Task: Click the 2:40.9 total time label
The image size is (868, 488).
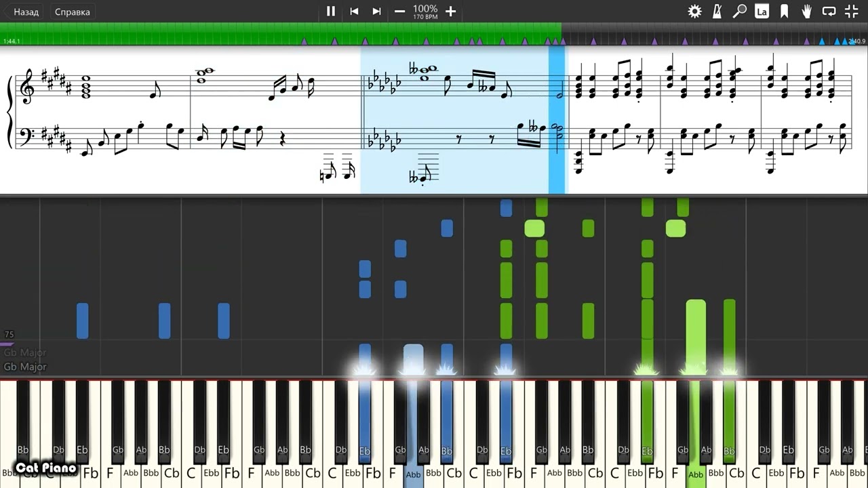Action: pyautogui.click(x=856, y=41)
